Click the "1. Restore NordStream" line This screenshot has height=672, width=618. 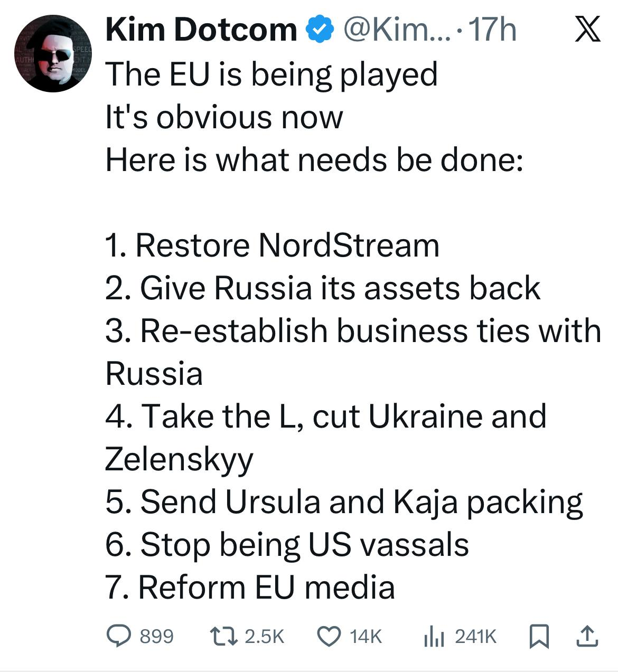[x=273, y=245]
